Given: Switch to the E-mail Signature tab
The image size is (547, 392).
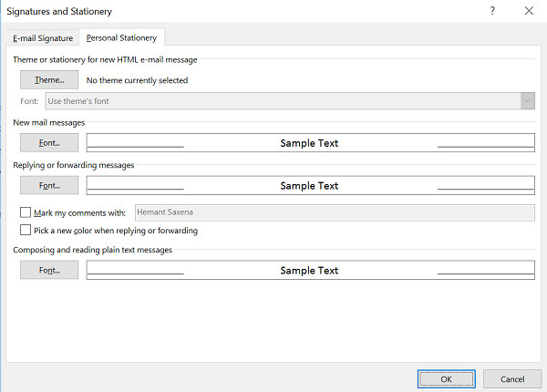Looking at the screenshot, I should pyautogui.click(x=42, y=38).
